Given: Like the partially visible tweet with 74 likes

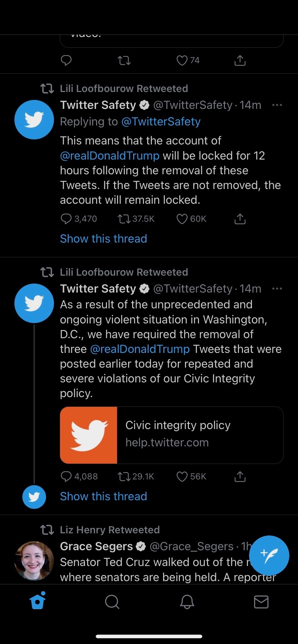Looking at the screenshot, I should (182, 60).
